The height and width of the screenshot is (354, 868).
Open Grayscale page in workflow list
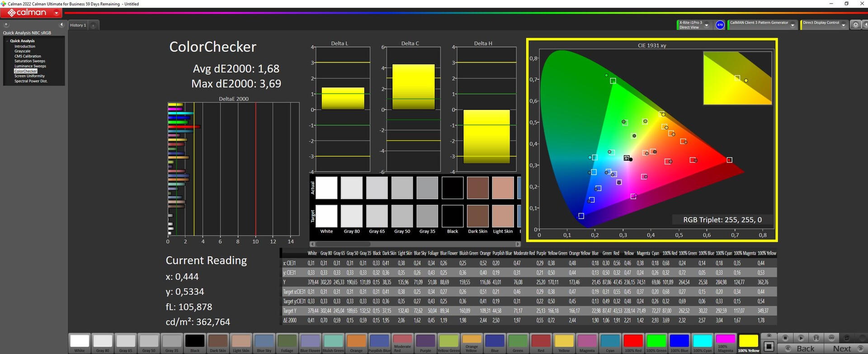click(22, 51)
